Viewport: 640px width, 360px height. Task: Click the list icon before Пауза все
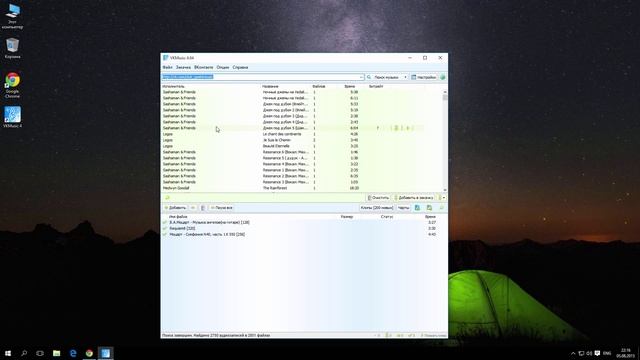203,208
